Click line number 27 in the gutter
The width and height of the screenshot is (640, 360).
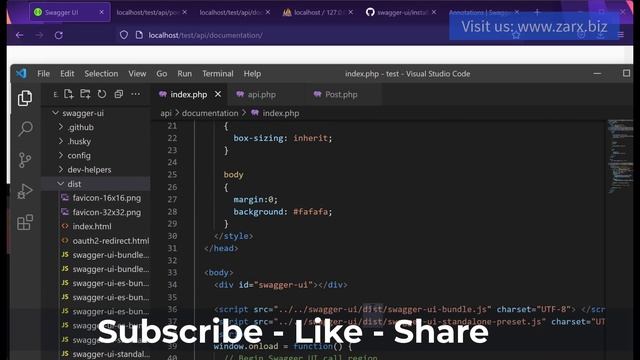(x=172, y=199)
